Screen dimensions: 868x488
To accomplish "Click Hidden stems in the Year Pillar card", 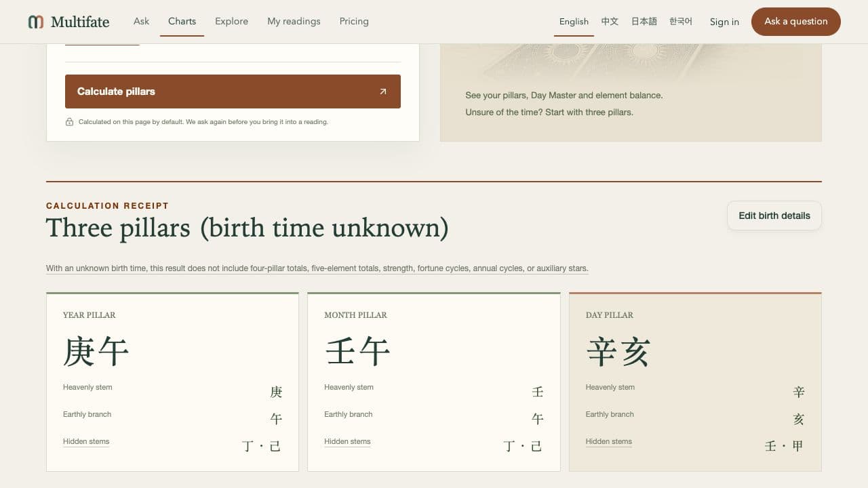I will coord(86,441).
